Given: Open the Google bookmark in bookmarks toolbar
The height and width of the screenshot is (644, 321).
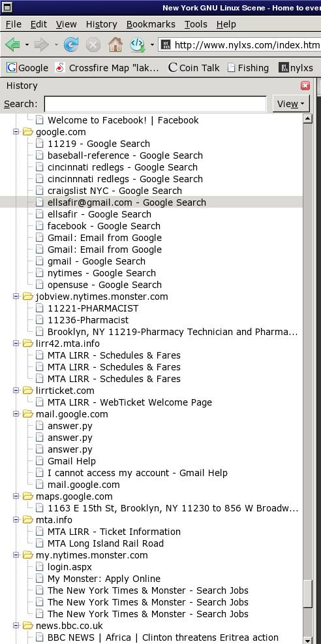Looking at the screenshot, I should click(x=27, y=68).
